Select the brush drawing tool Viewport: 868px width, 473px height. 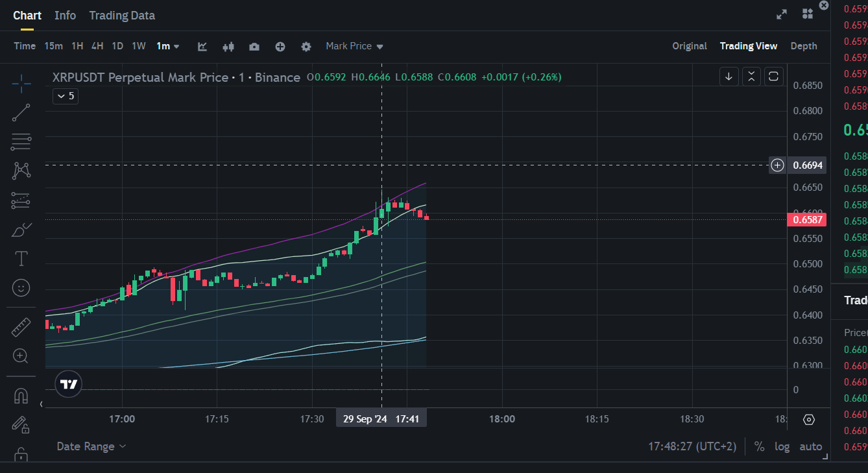[21, 230]
